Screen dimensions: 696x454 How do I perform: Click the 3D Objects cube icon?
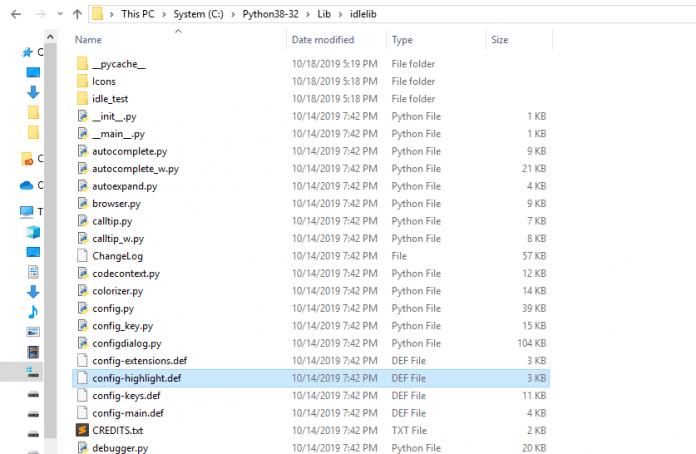[x=33, y=231]
